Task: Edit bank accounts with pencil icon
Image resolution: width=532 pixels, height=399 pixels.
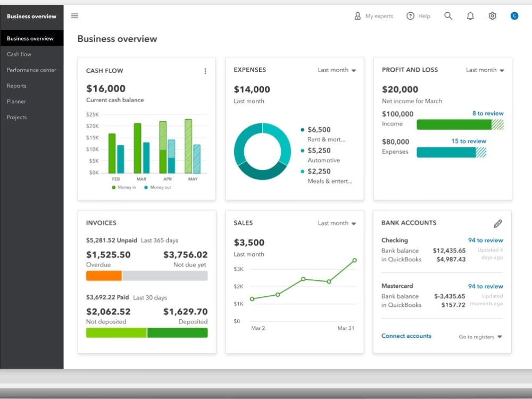Action: click(x=498, y=223)
